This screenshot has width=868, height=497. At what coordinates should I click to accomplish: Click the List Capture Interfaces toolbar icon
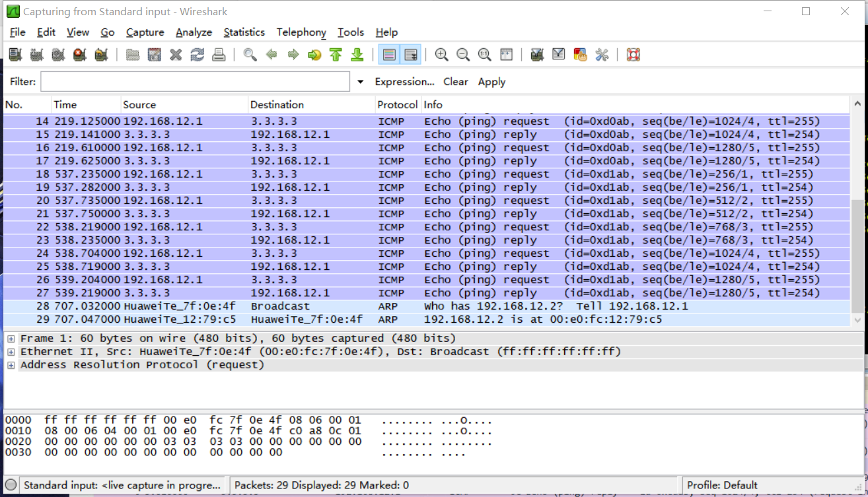click(15, 55)
